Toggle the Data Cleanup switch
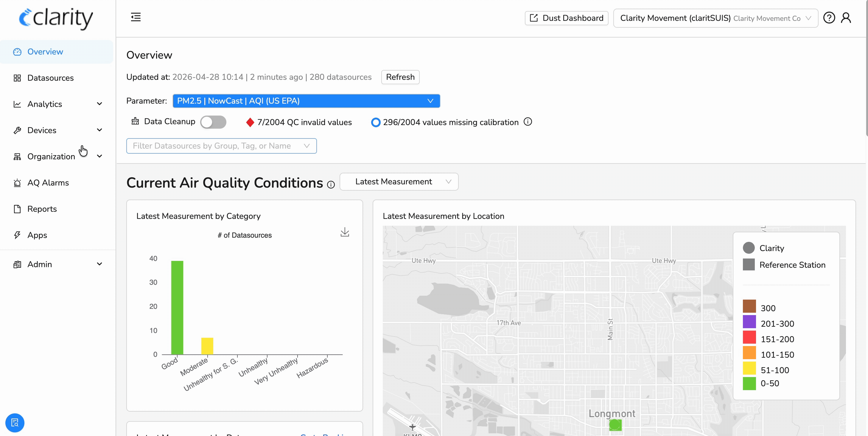868x436 pixels. click(213, 122)
